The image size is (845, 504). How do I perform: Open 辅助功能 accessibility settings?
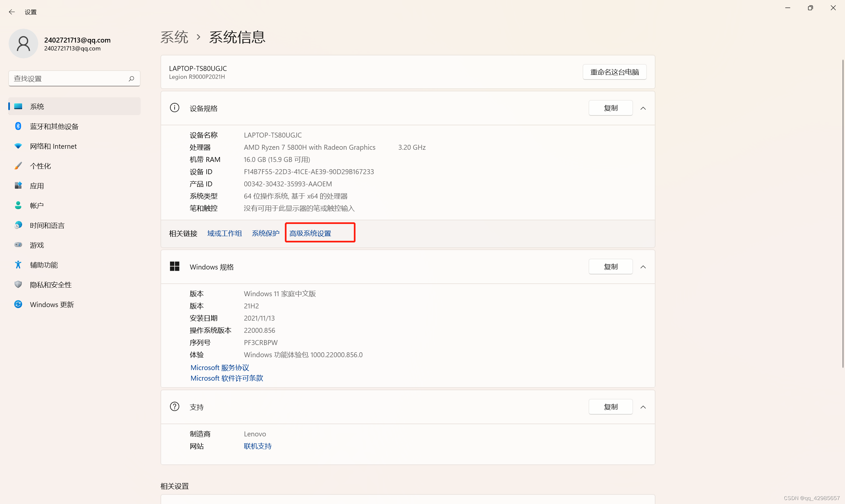pyautogui.click(x=44, y=265)
